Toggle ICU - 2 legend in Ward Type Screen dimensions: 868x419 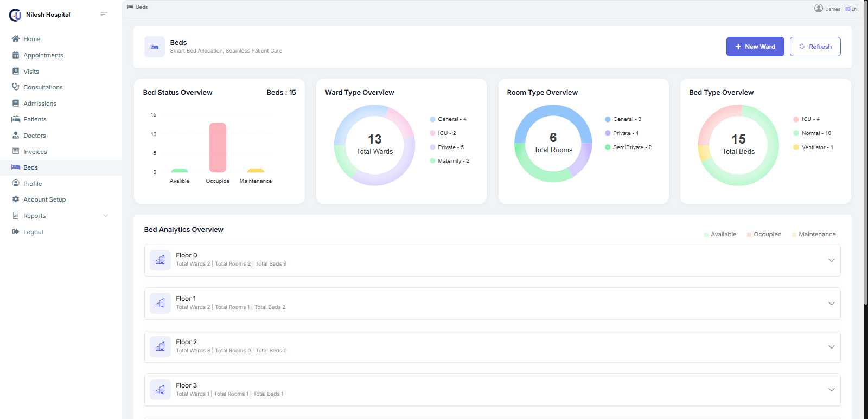(x=443, y=133)
